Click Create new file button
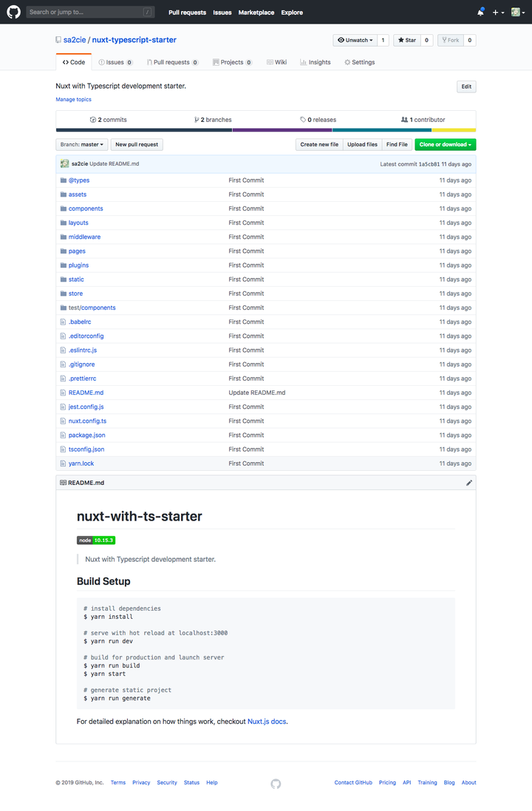 point(319,145)
